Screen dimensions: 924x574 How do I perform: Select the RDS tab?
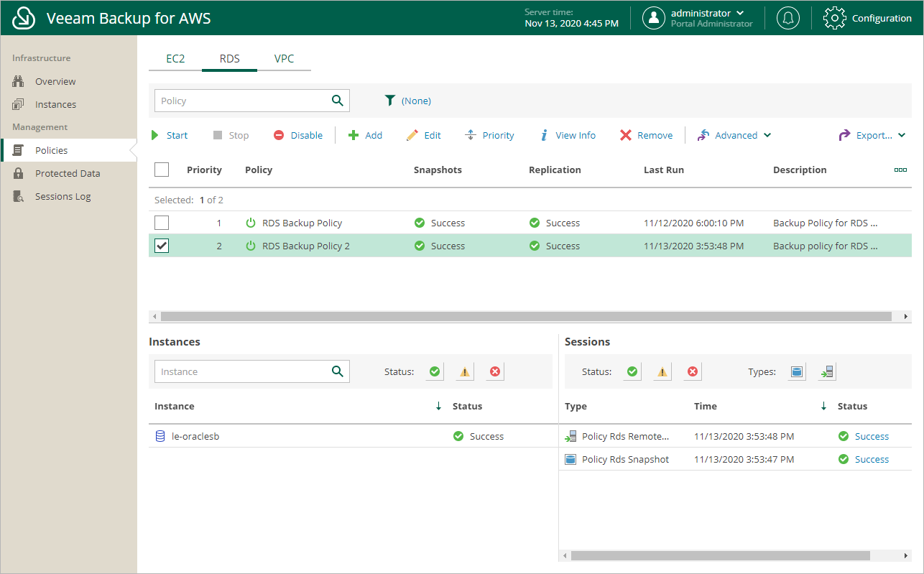point(230,58)
